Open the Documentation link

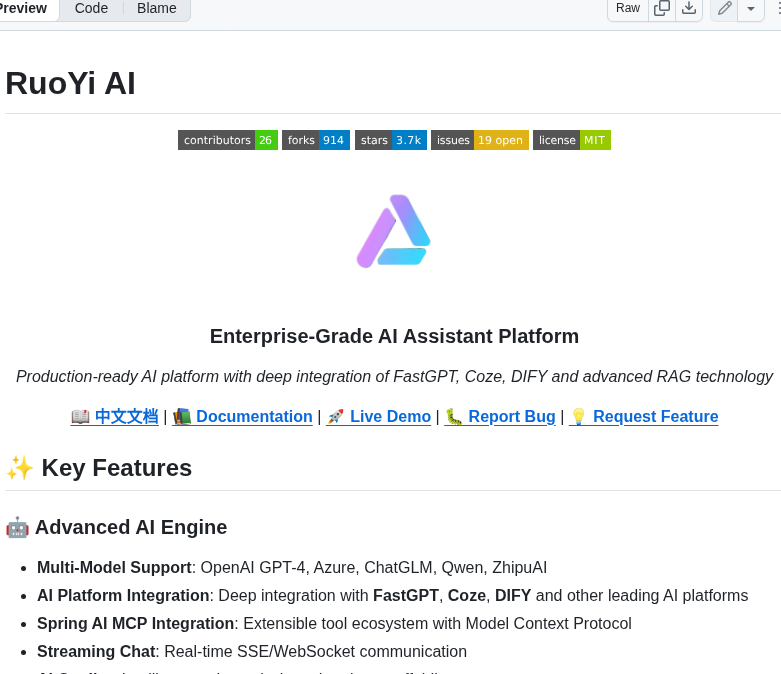click(x=243, y=416)
